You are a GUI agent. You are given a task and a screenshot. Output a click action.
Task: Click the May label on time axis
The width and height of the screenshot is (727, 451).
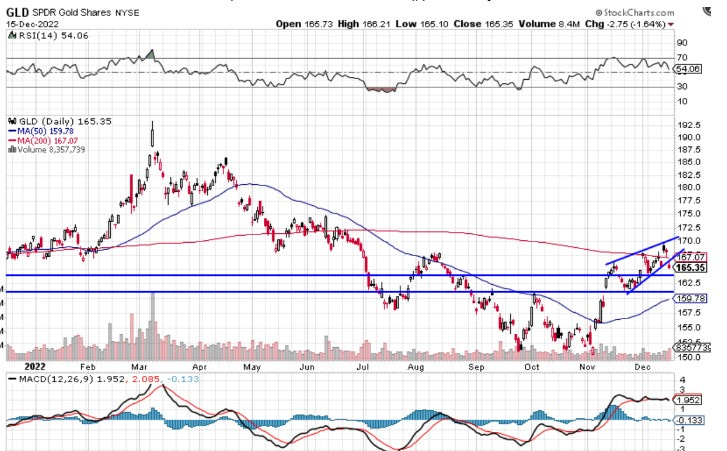tap(252, 367)
